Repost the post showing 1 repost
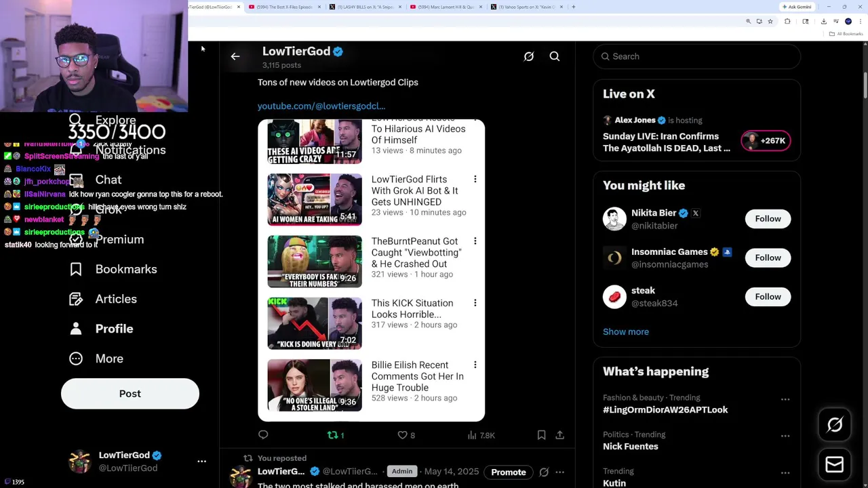This screenshot has width=868, height=488. [336, 435]
